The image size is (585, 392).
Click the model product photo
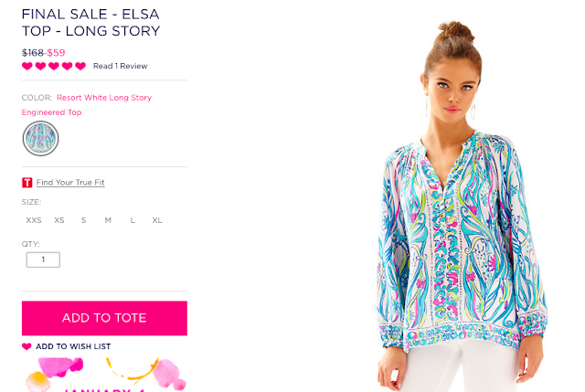click(461, 206)
